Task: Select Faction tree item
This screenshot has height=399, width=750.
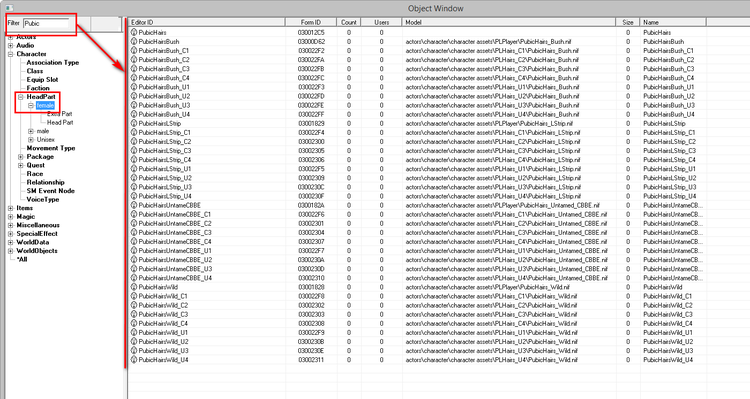Action: [38, 88]
